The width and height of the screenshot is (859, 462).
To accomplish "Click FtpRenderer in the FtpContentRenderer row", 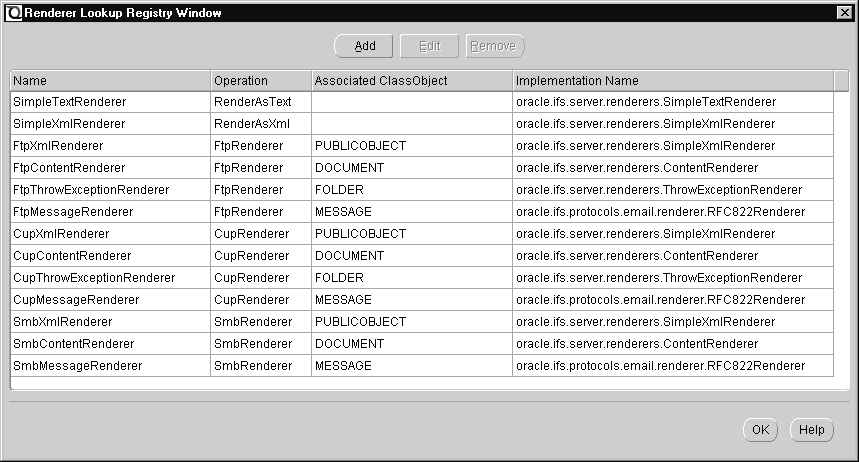I will click(x=261, y=168).
